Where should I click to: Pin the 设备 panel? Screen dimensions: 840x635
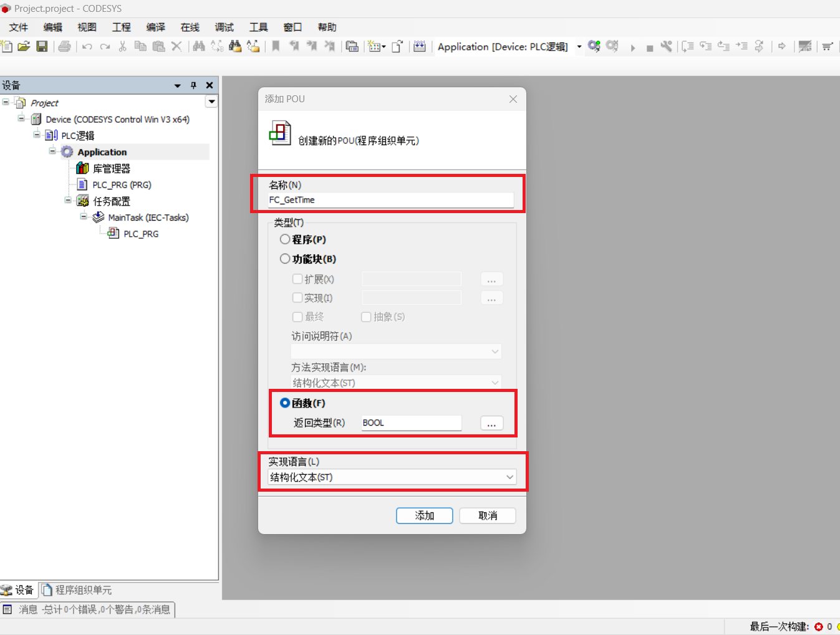pyautogui.click(x=193, y=85)
